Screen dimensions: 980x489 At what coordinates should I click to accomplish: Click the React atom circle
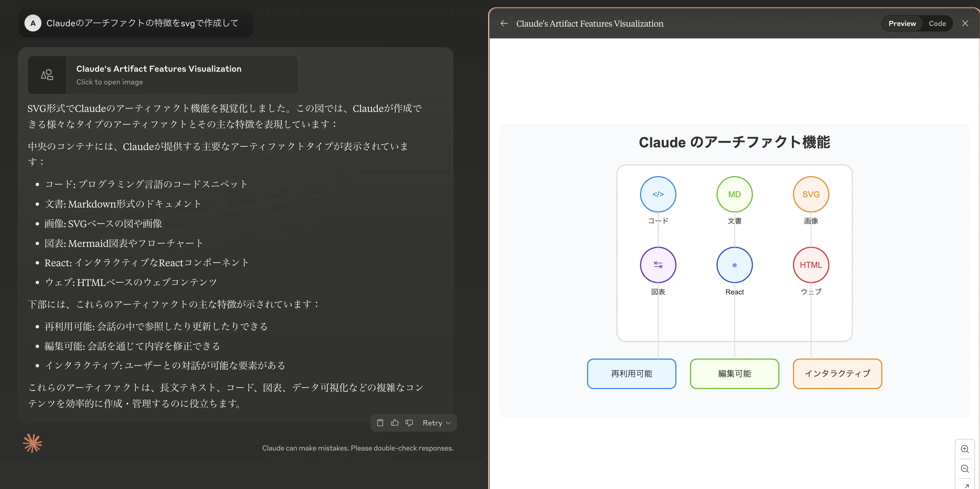pyautogui.click(x=734, y=265)
